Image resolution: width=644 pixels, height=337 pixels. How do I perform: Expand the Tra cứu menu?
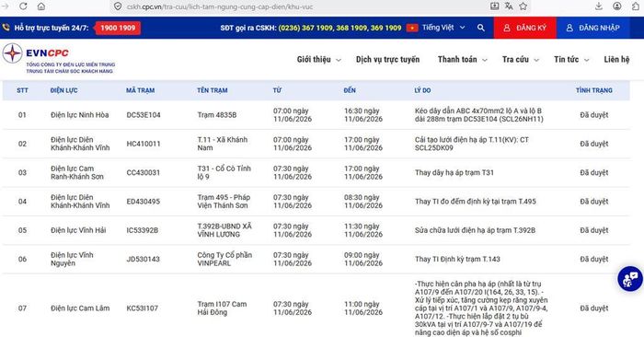pos(521,60)
